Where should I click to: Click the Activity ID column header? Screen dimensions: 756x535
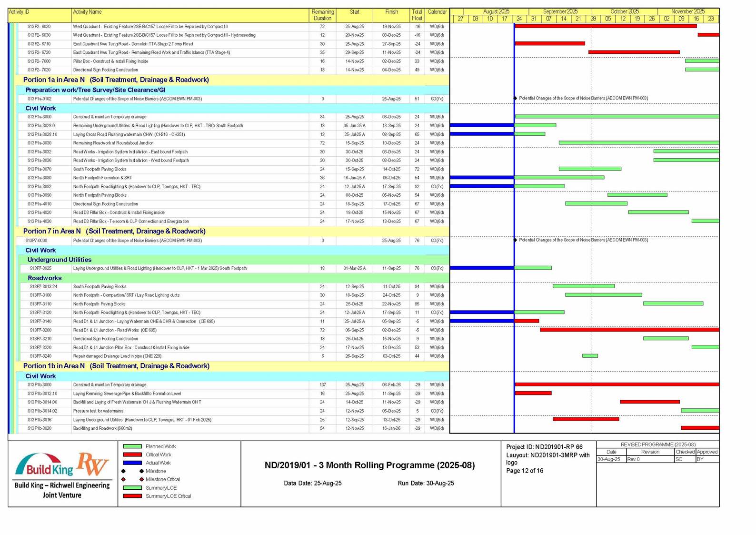point(40,15)
